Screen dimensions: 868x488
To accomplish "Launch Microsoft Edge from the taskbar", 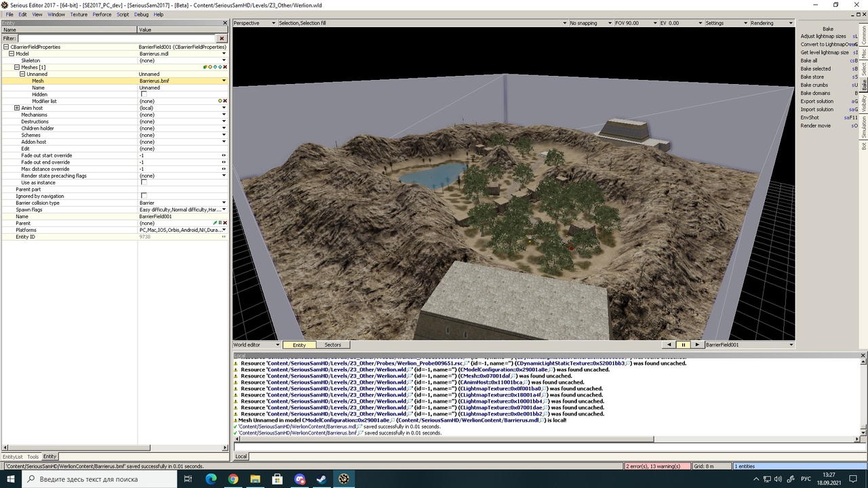I will tap(211, 479).
